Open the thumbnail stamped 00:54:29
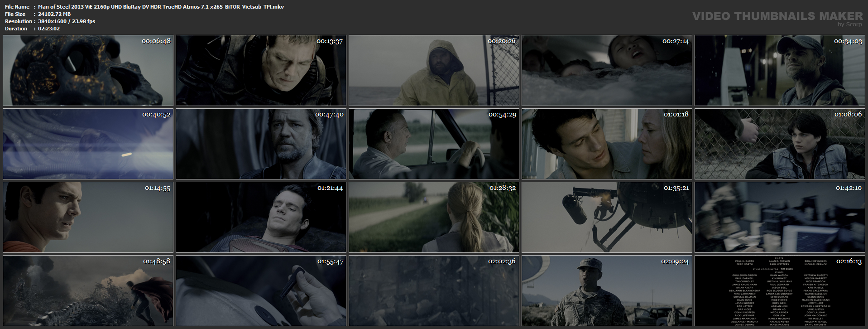 tap(434, 144)
